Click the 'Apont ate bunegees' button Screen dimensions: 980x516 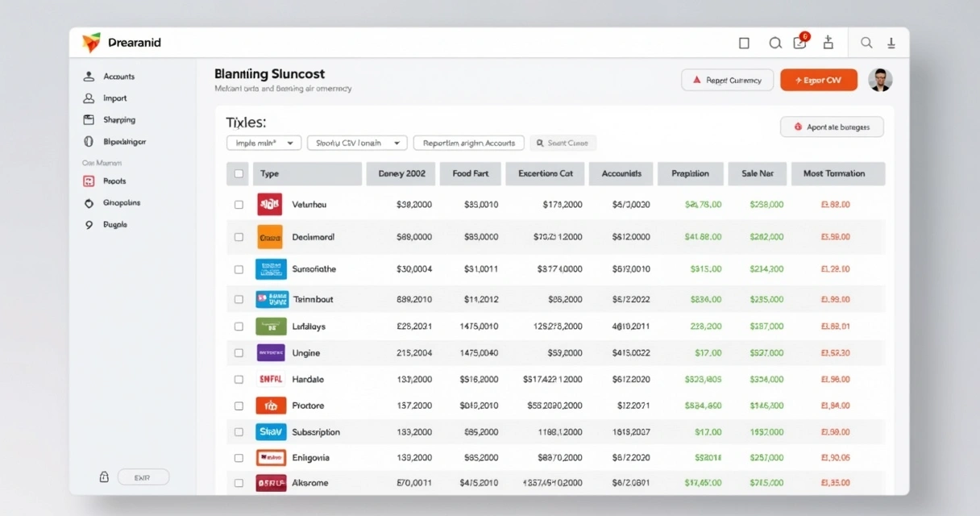[832, 127]
